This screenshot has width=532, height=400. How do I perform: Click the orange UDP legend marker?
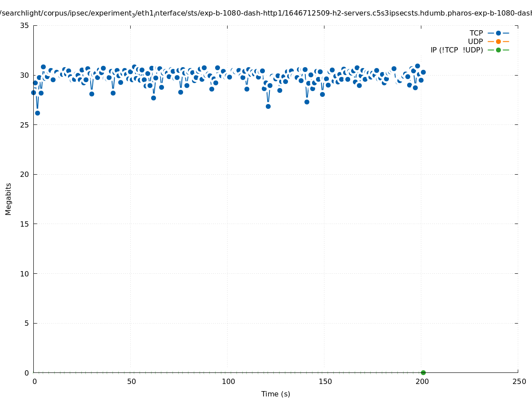(498, 41)
